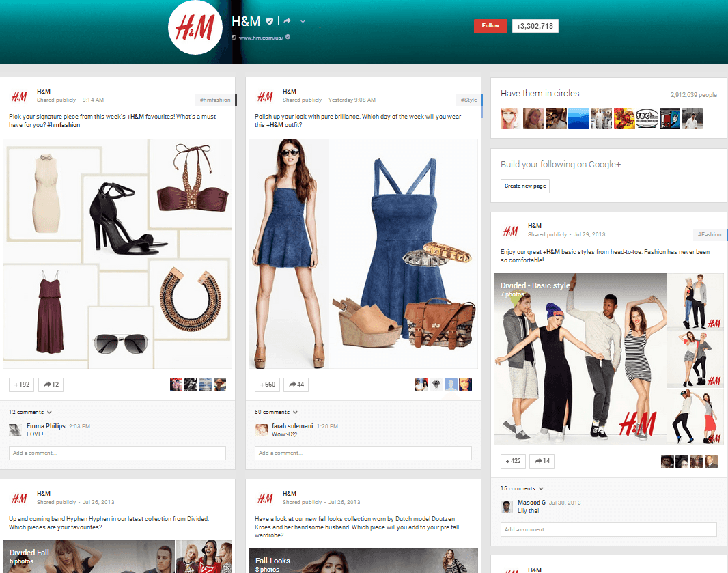Open the Divided - Basic style album photo
Screen dimensions: 728x573
click(x=580, y=359)
